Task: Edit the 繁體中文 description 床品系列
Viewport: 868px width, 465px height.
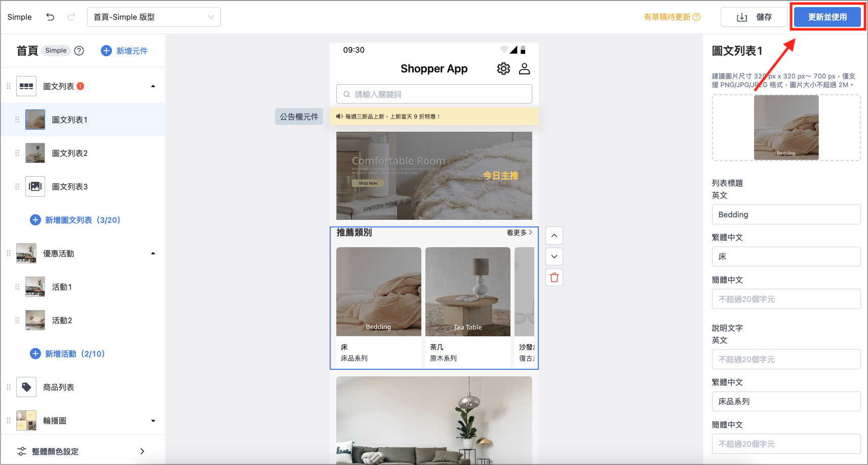Action: point(786,401)
